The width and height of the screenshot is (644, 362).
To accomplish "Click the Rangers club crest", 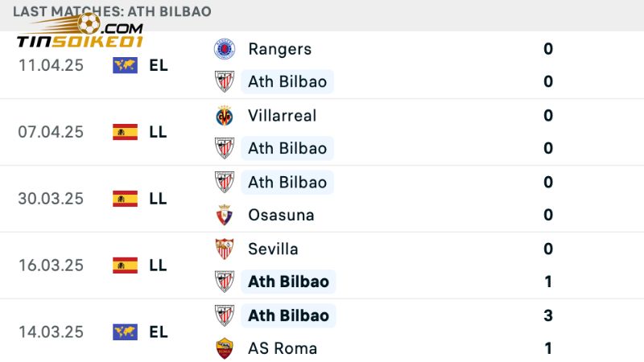I will tap(225, 49).
